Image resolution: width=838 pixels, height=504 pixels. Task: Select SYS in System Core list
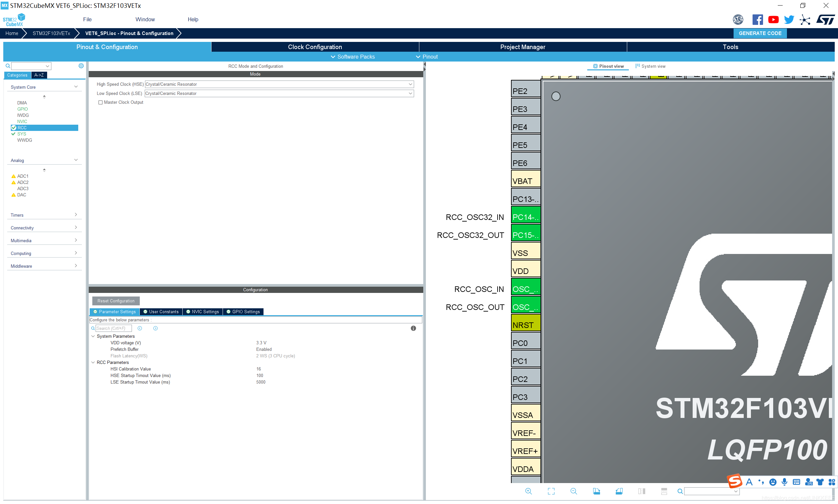22,134
